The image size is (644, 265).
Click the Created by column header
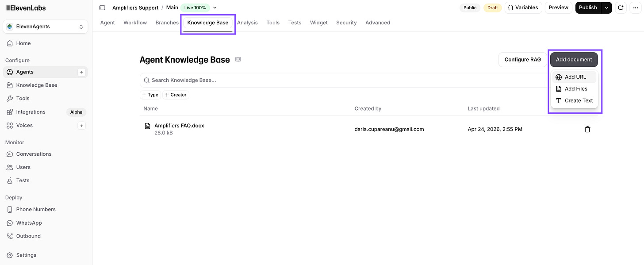tap(368, 109)
